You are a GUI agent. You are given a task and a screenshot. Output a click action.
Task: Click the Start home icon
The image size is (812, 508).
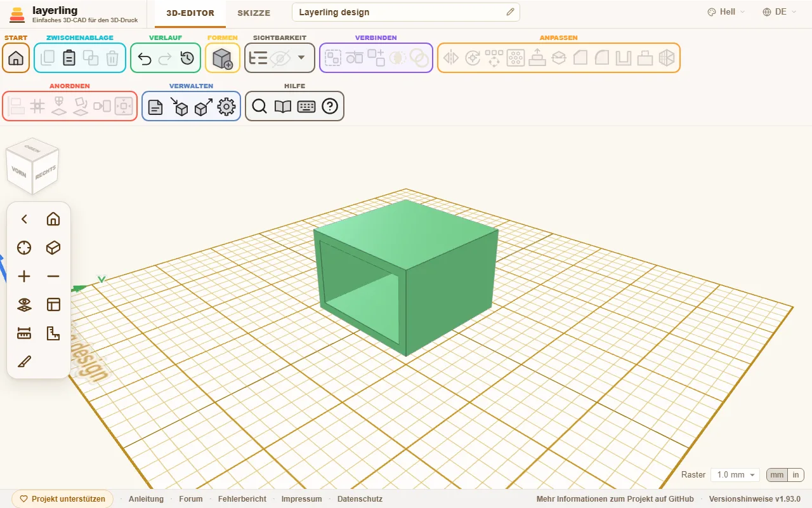(16, 58)
